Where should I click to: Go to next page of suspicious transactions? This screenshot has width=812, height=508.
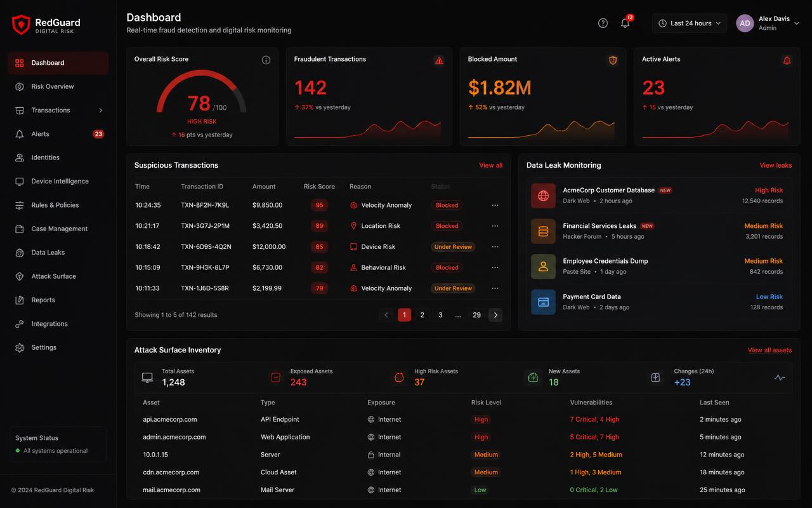tap(495, 315)
